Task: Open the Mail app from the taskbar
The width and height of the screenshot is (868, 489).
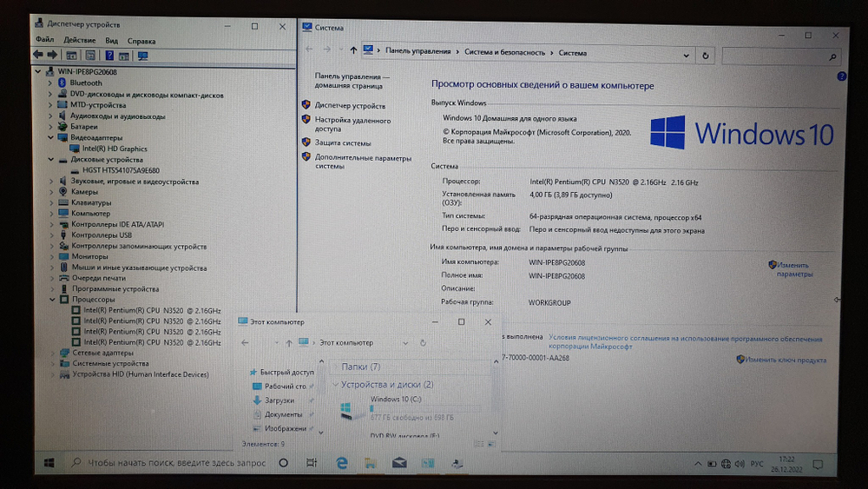Action: [x=399, y=463]
